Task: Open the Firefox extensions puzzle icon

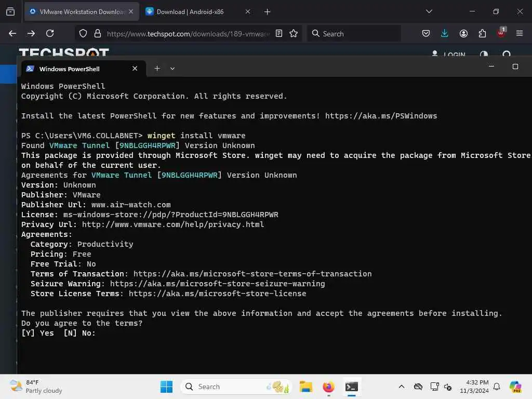Action: tap(482, 33)
